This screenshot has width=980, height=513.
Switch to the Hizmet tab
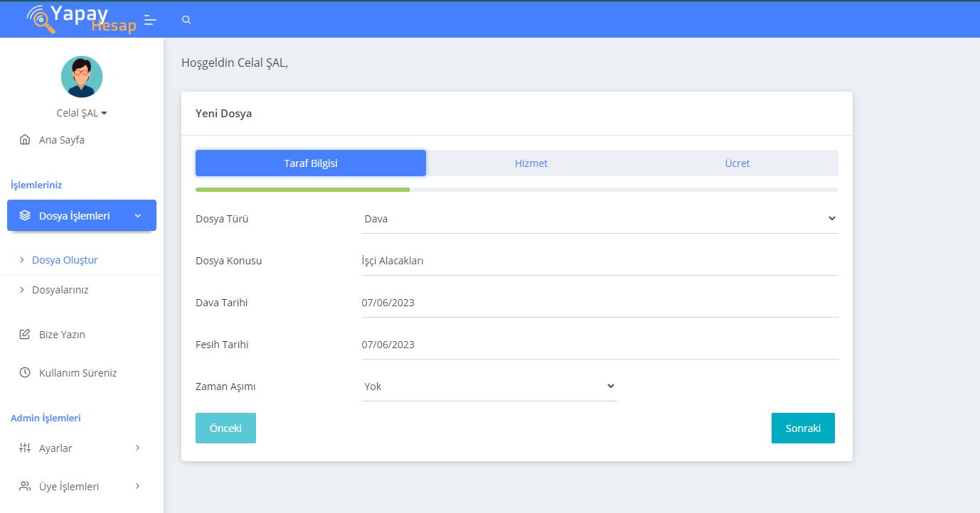[531, 163]
